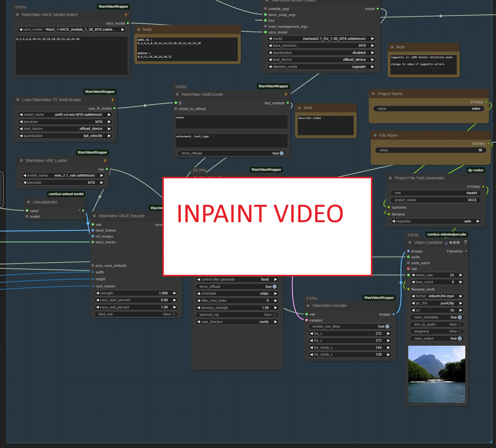Disable save_metadata in Video Combine
The width and height of the screenshot is (496, 448).
point(460,317)
